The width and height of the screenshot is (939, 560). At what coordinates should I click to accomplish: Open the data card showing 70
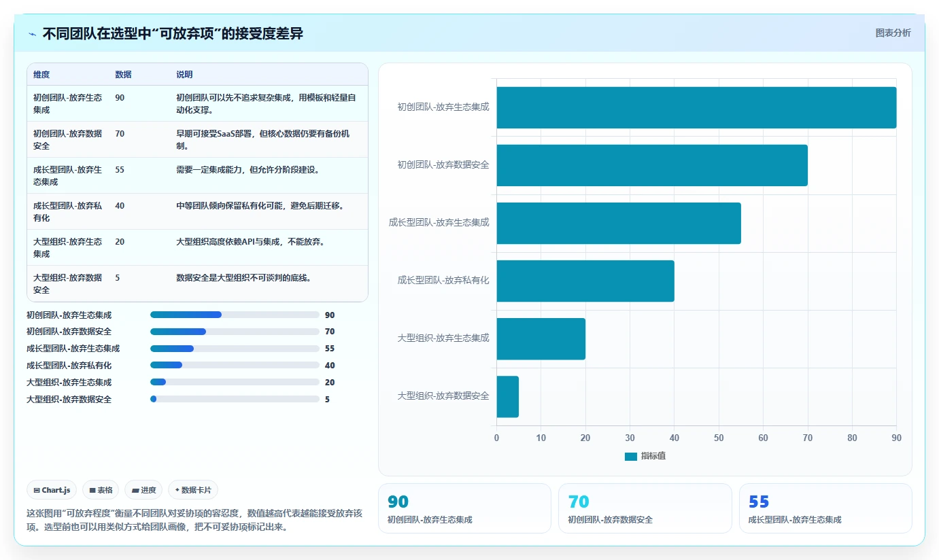pos(645,508)
